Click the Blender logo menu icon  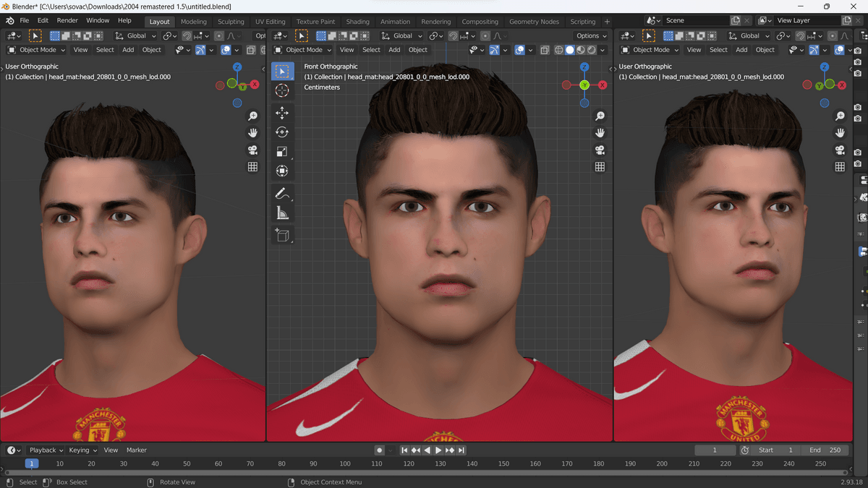(10, 21)
